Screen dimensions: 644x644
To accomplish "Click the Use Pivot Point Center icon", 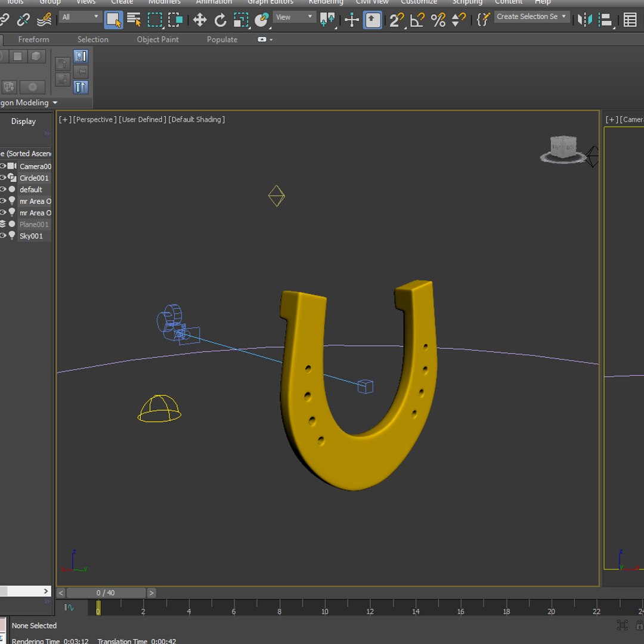I will click(x=327, y=20).
